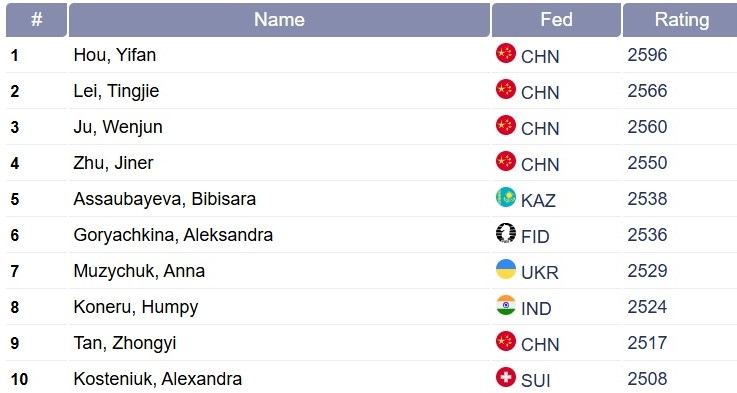The image size is (737, 393).
Task: Open Koneru, Humpy's player page
Action: [x=136, y=307]
